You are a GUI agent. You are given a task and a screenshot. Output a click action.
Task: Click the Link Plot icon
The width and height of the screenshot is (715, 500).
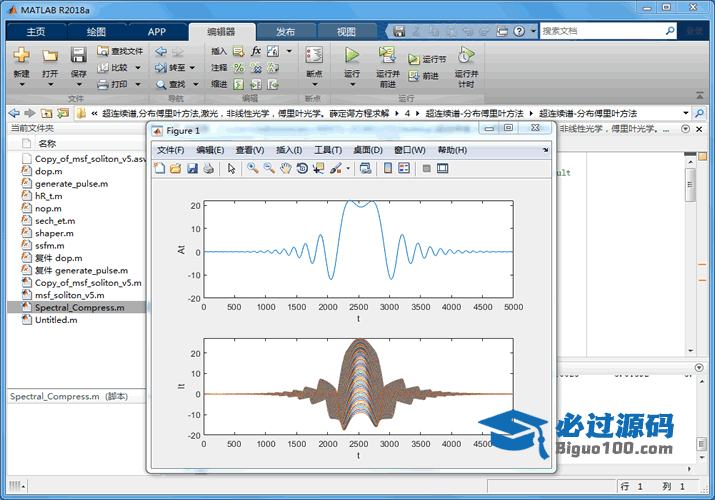pos(365,169)
